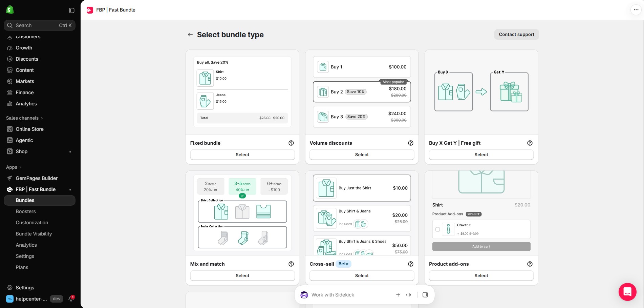
Task: Click the plus icon in Sidekick bar
Action: point(398,295)
